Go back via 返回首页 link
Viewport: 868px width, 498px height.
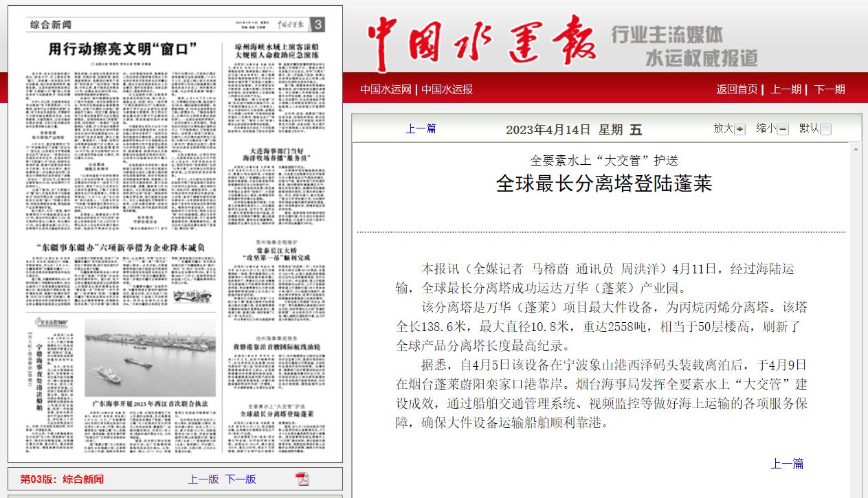point(737,89)
